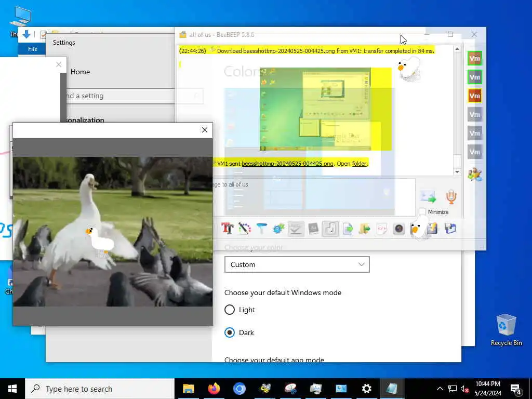
Task: Open the group chat people icon in BeeBEEP
Action: (474, 174)
